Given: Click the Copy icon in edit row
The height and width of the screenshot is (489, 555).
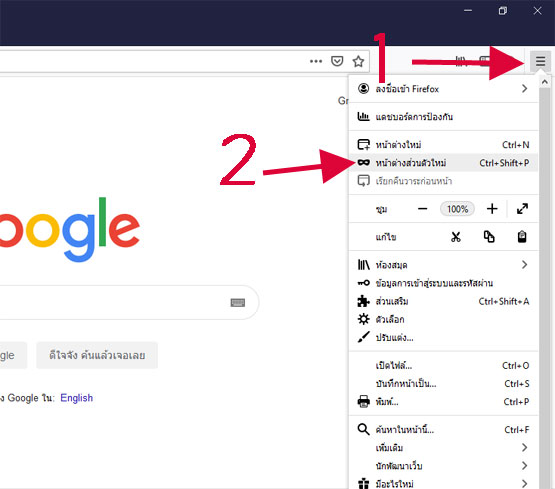Looking at the screenshot, I should click(x=489, y=237).
